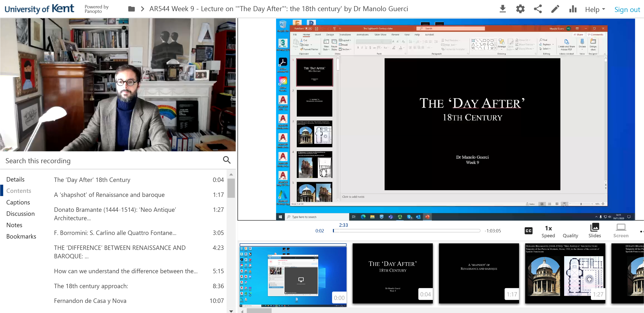Switch to the Screen stream view
This screenshot has height=313, width=644.
coord(621,230)
